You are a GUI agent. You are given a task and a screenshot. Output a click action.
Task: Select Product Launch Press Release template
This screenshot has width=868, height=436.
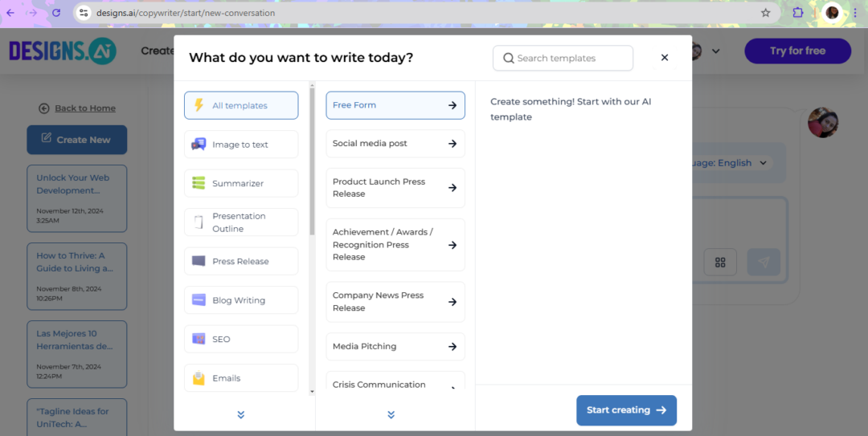pyautogui.click(x=395, y=188)
